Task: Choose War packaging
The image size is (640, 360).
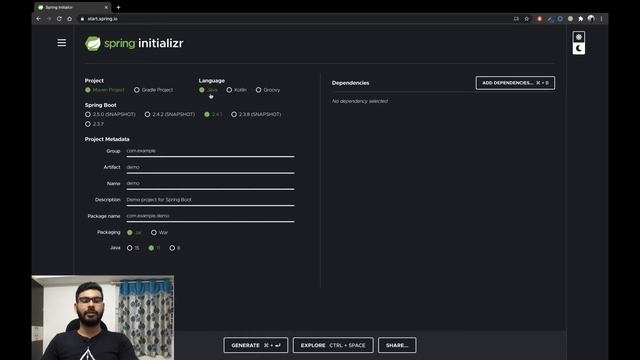Action: [159, 232]
